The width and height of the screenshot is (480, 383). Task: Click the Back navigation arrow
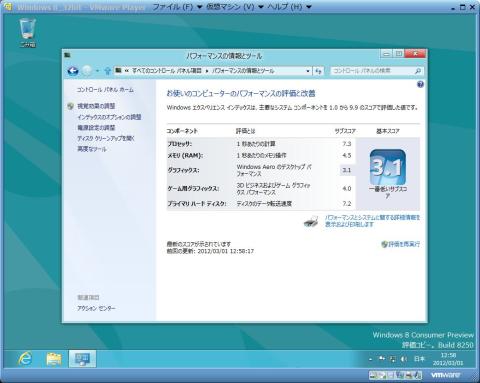pyautogui.click(x=73, y=71)
